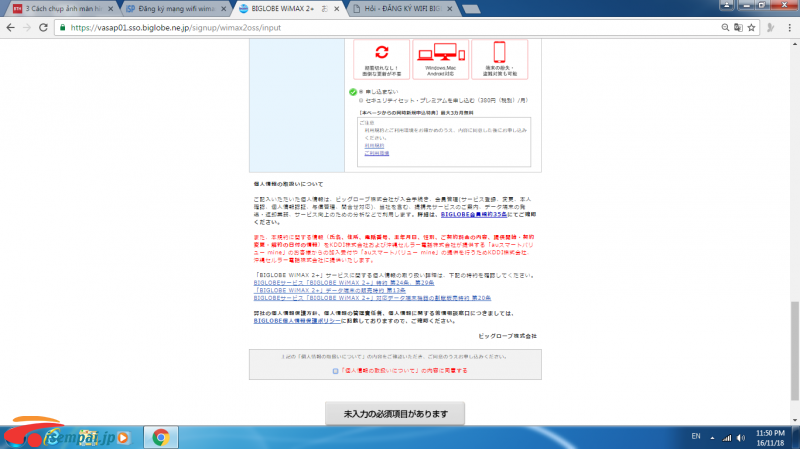Select the 申し込まない radio option
Screen dimensions: 800x449
(x=360, y=92)
